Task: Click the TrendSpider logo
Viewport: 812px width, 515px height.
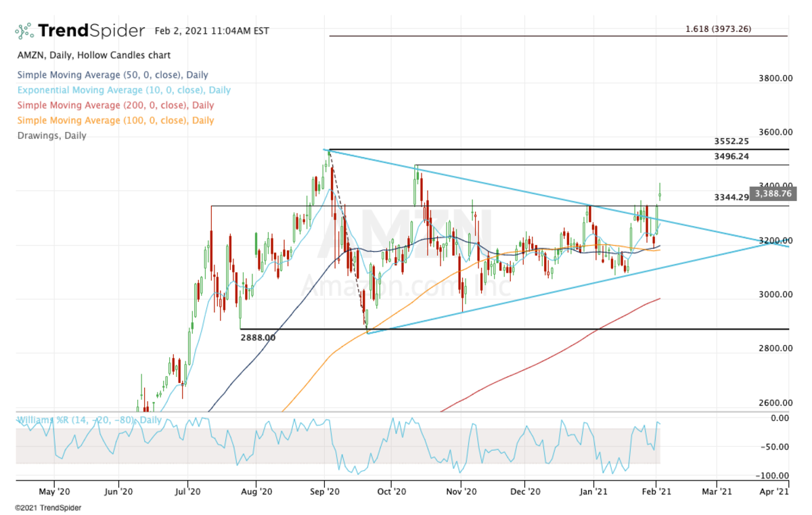Action: pos(81,30)
